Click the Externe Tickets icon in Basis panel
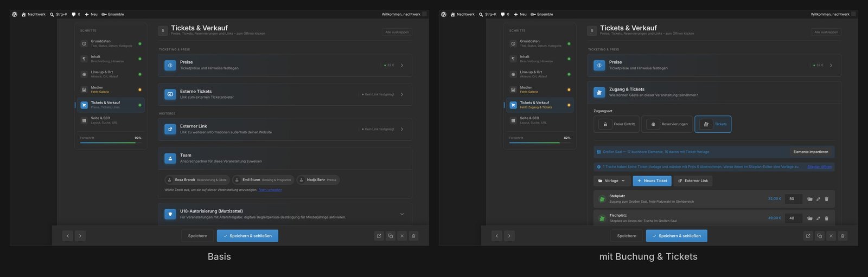Viewport: 868px width, 277px height. click(x=170, y=94)
